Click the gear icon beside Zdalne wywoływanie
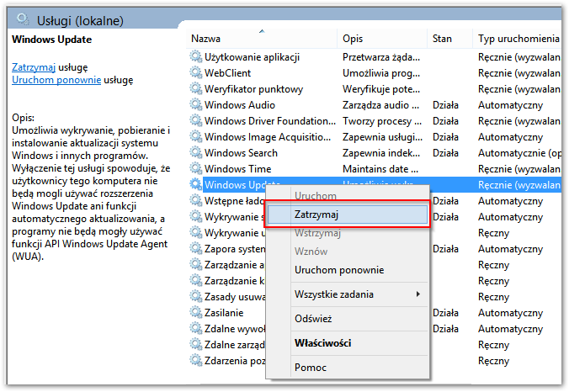 click(x=196, y=328)
